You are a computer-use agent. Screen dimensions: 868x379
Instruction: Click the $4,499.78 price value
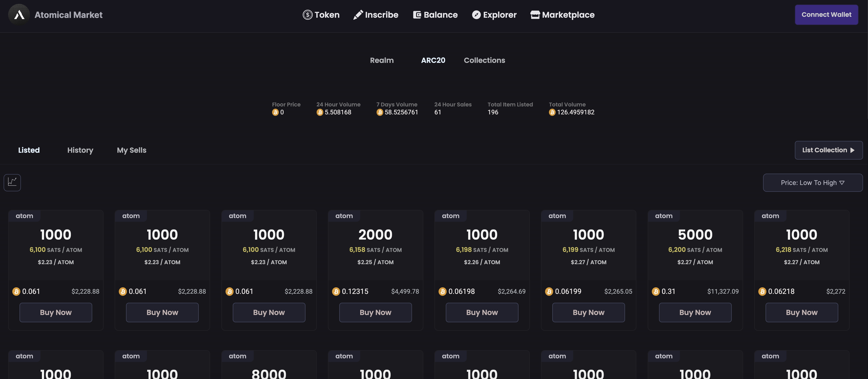405,291
